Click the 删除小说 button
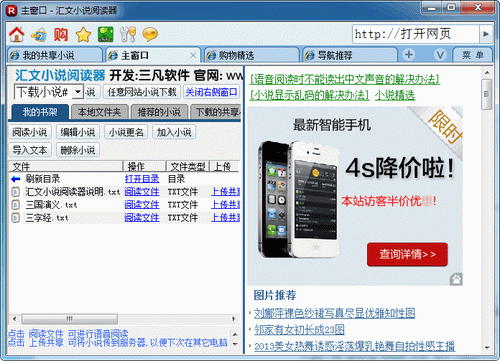The width and height of the screenshot is (500, 361). [78, 150]
